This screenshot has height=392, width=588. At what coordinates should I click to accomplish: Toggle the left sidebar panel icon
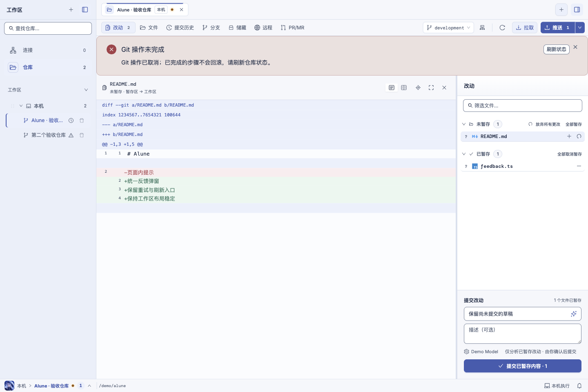85,10
